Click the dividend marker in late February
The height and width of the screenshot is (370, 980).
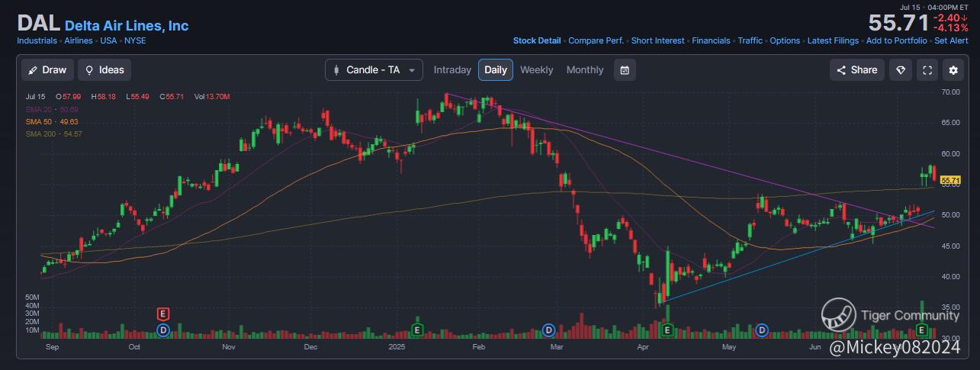click(x=548, y=330)
